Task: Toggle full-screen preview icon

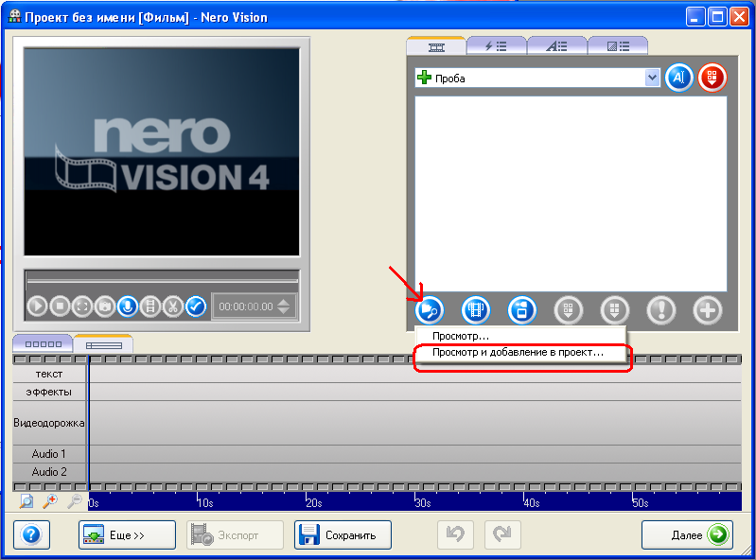Action: pos(82,306)
